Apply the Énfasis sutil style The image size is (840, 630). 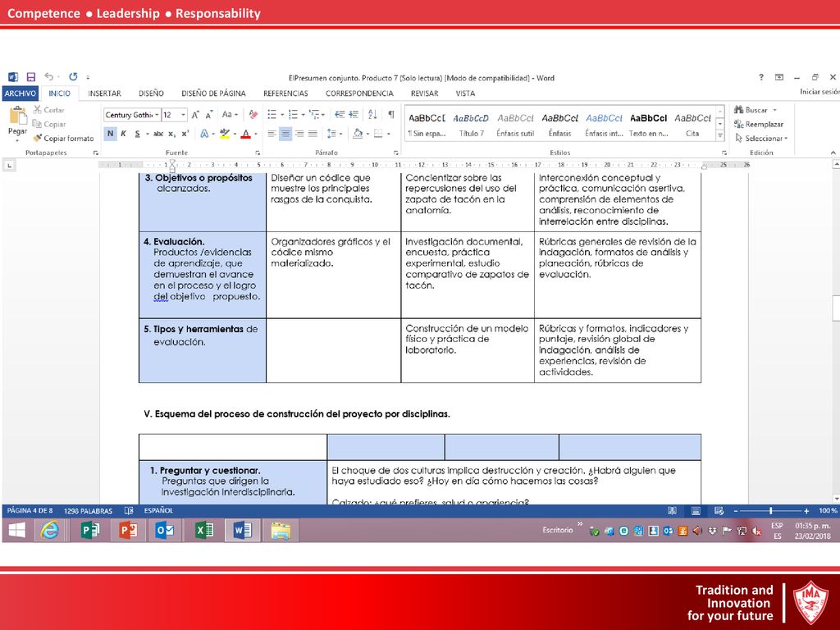(515, 125)
